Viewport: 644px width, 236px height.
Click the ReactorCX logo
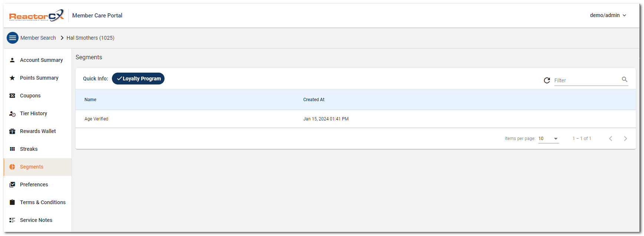[36, 16]
